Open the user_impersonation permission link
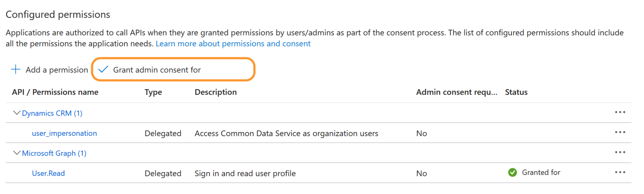 coord(64,133)
